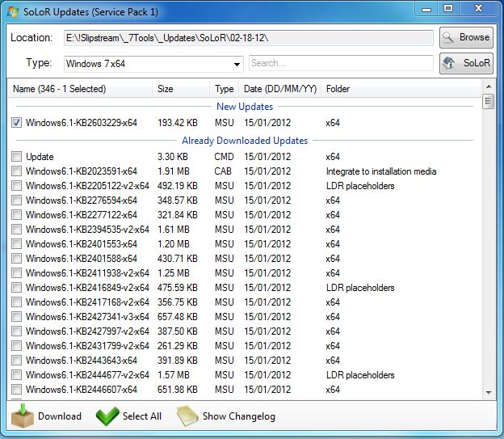The image size is (504, 439).
Task: Open the Type dropdown showing Windows 7 x64
Action: point(153,64)
